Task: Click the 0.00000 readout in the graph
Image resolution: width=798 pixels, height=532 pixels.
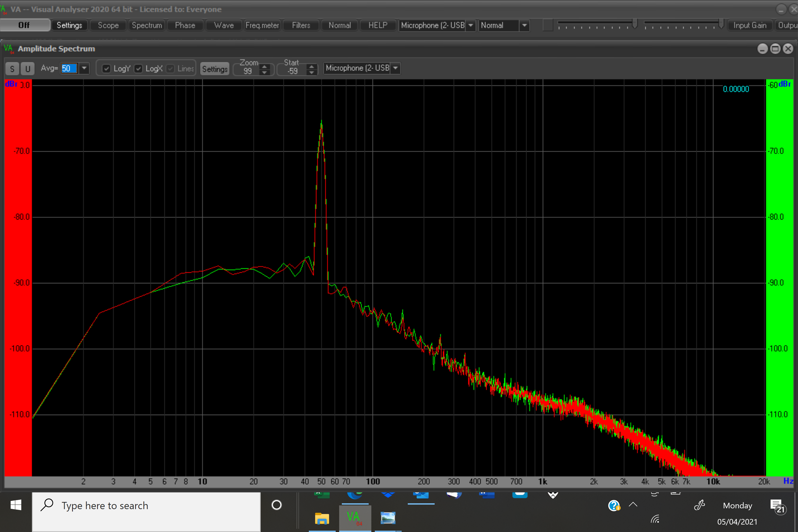Action: [x=736, y=89]
